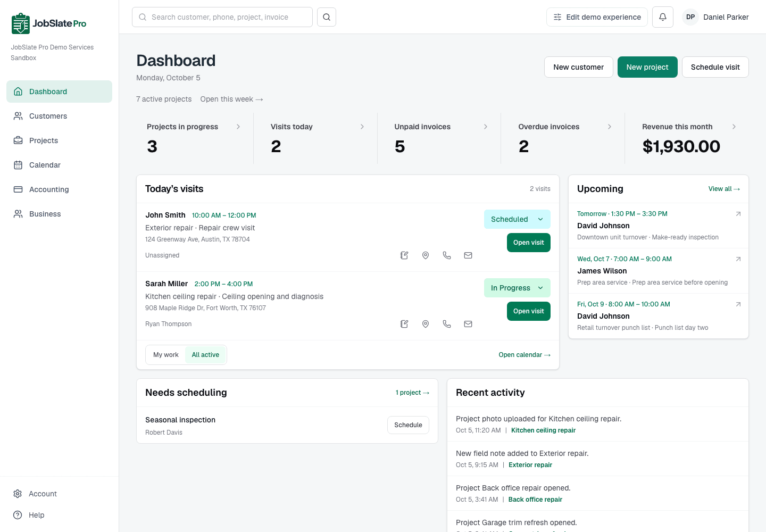This screenshot has height=532, width=766.
Task: Call John Smith via phone icon
Action: 447,255
